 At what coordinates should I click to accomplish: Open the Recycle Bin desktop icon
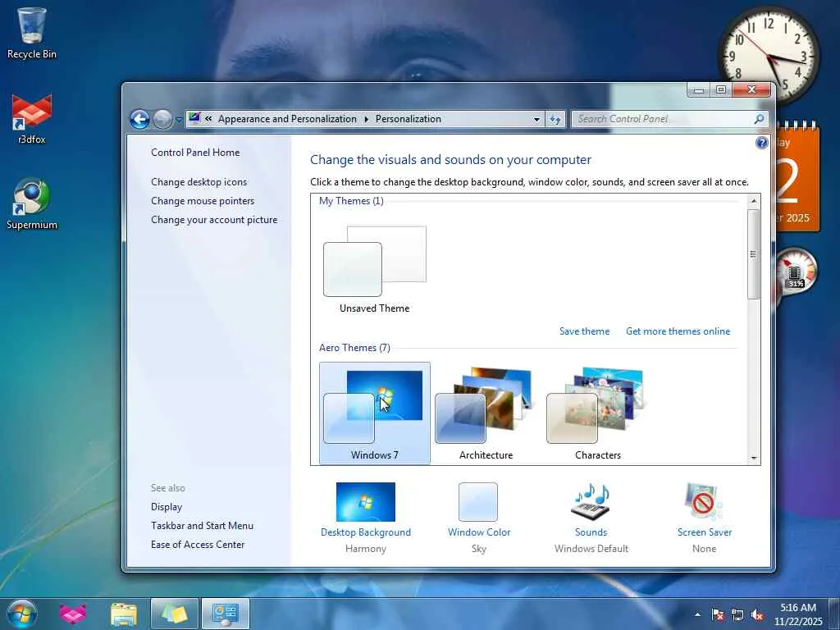pyautogui.click(x=32, y=33)
